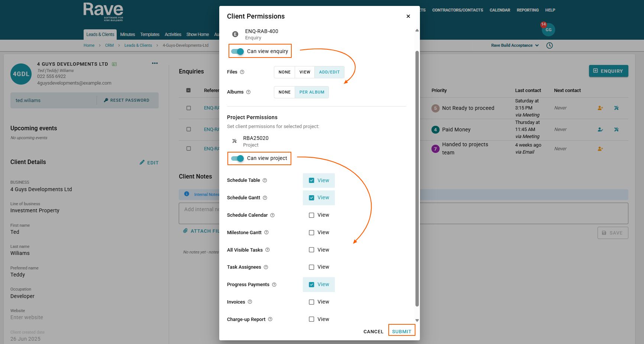Set Files permission to View

coord(305,72)
